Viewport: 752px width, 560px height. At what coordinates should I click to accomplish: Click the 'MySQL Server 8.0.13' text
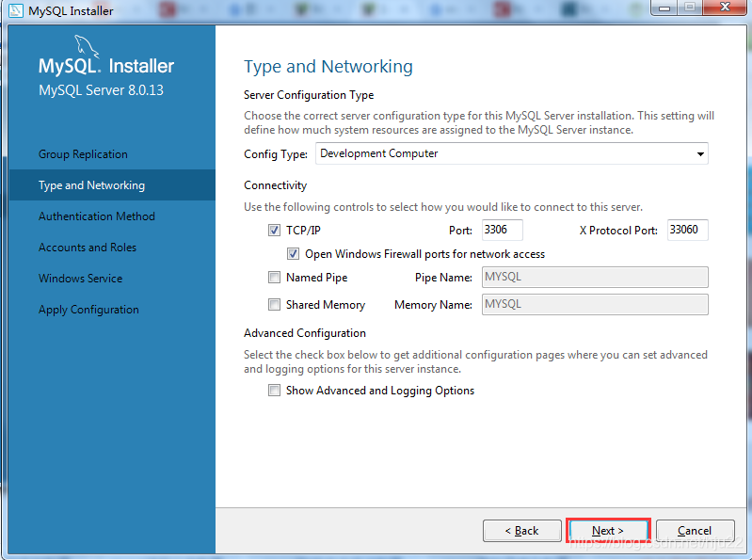(101, 90)
